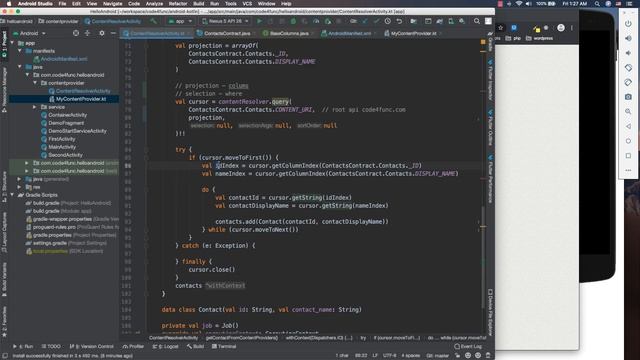The image size is (640, 360).
Task: Expand the res folder
Action: 20,187
